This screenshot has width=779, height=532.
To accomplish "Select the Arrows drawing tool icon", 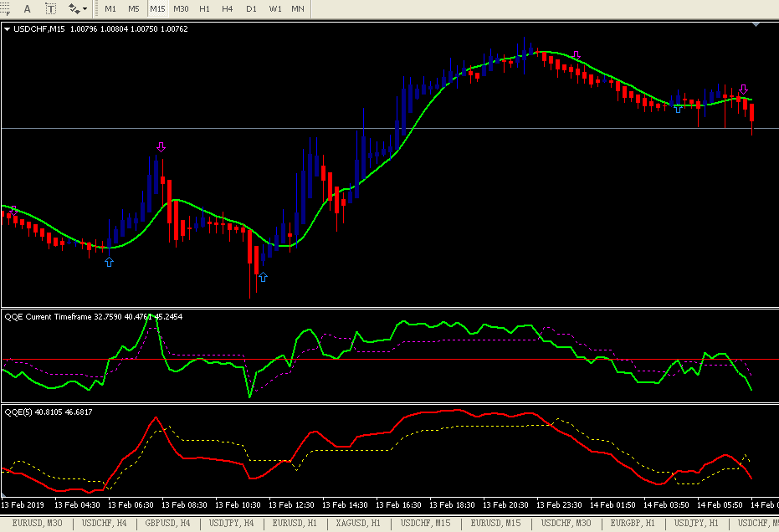I will tap(74, 8).
